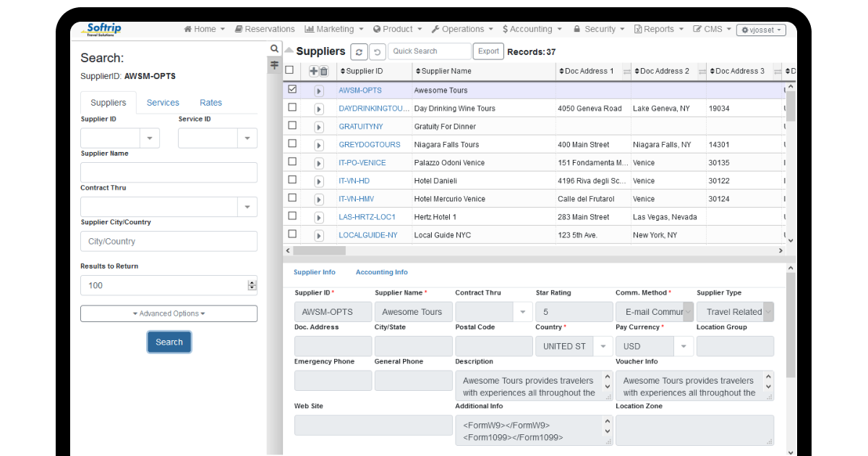Uncheck the AWSM-OPTS row checkbox
This screenshot has width=868, height=456.
point(292,90)
